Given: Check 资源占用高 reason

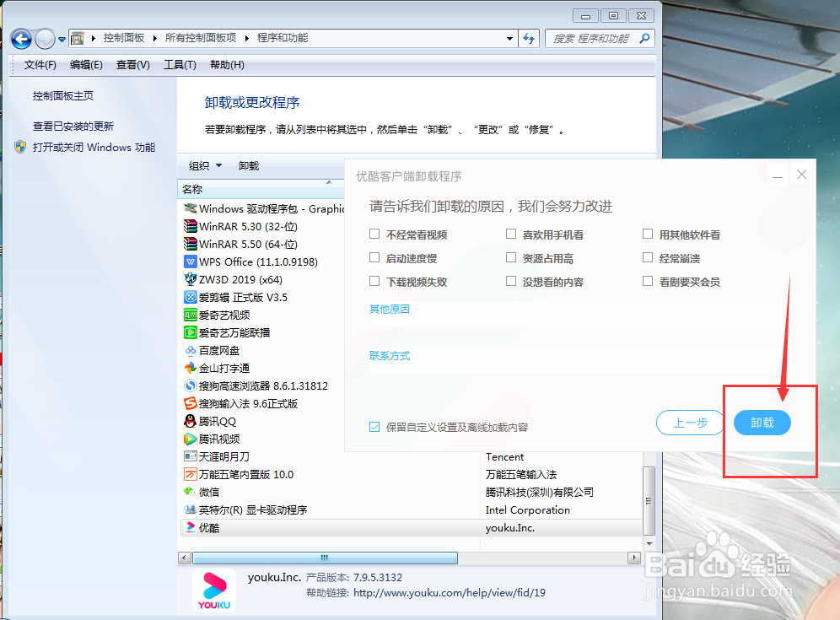Looking at the screenshot, I should 511,258.
